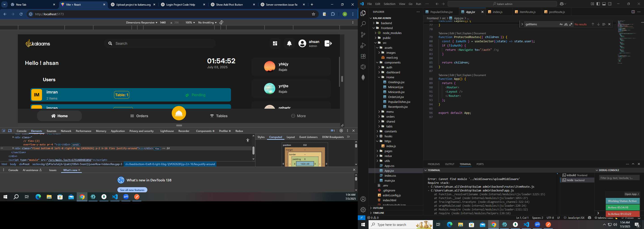Click the Kalaams page vertical scrollbar
Screen dimensions: 644x229
(x=339, y=72)
